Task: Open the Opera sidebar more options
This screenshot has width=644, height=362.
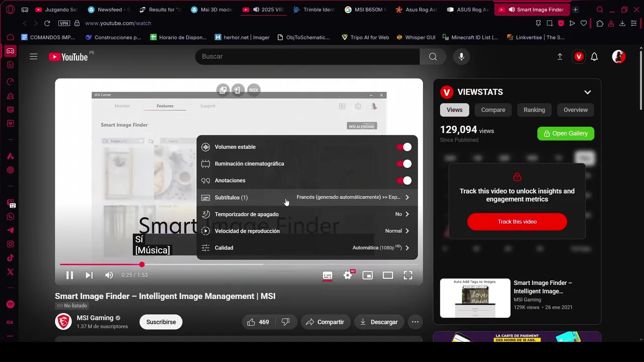Action: point(10,336)
